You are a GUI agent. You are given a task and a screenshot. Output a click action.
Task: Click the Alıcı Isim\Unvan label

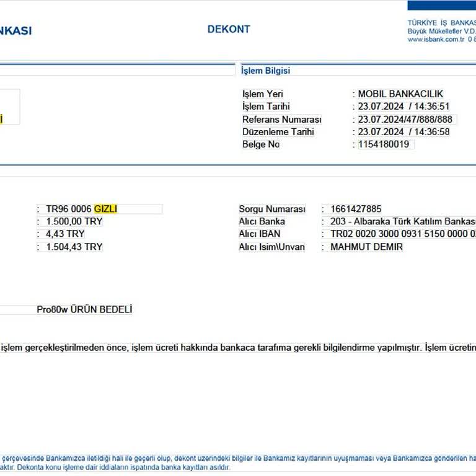pyautogui.click(x=271, y=247)
